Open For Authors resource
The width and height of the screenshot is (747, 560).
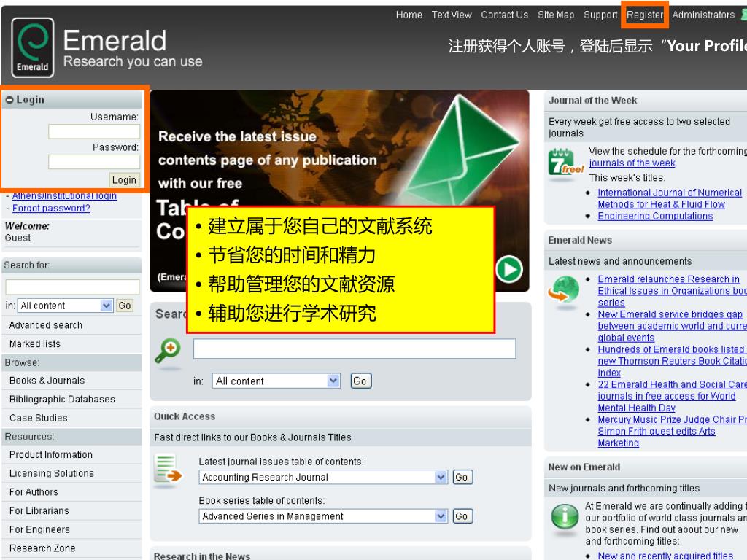34,492
